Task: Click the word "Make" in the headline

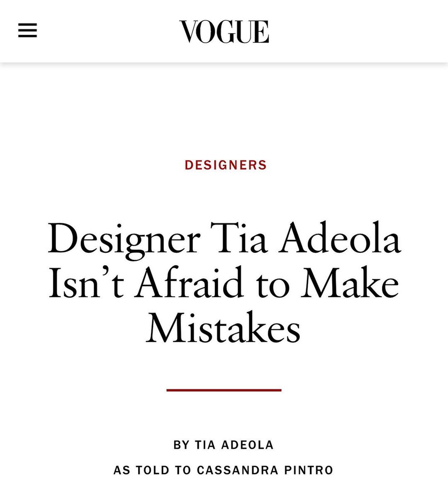Action: tap(350, 284)
